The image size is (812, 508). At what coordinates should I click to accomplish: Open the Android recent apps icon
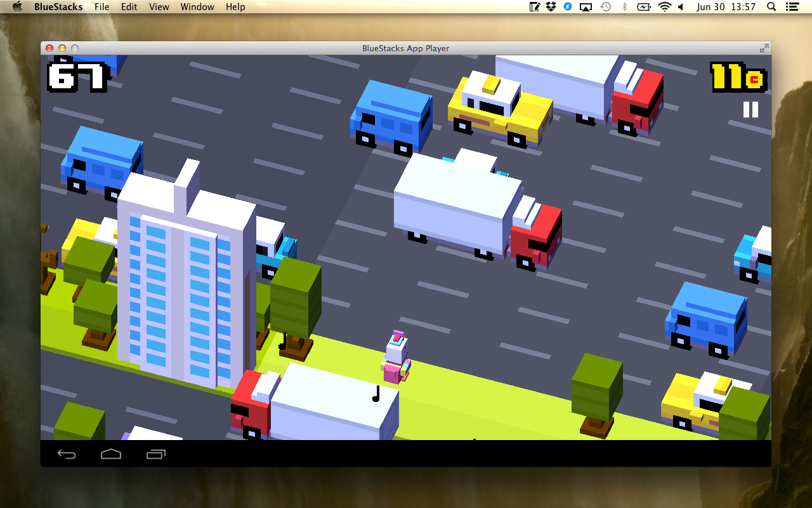[155, 454]
